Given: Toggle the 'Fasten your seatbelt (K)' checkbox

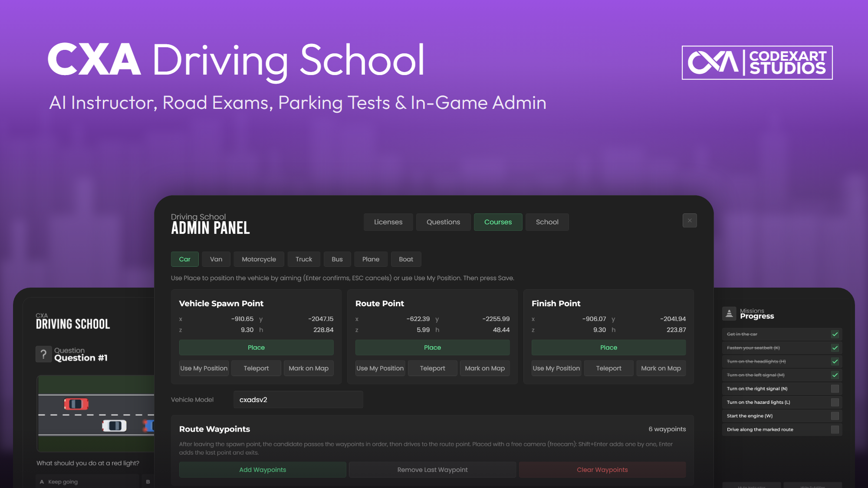Looking at the screenshot, I should click(x=835, y=348).
